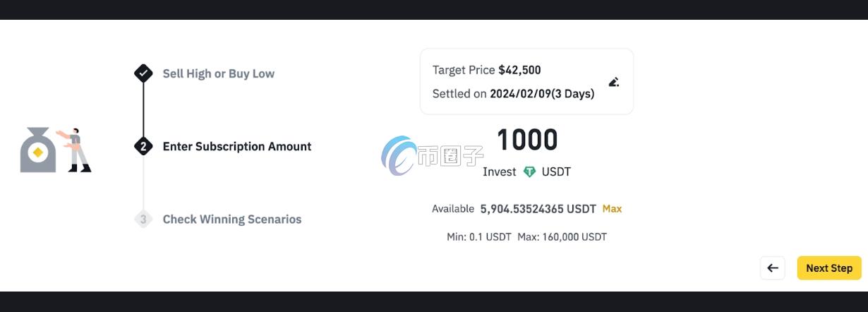
Task: Focus the 1000 subscription amount field
Action: [527, 140]
